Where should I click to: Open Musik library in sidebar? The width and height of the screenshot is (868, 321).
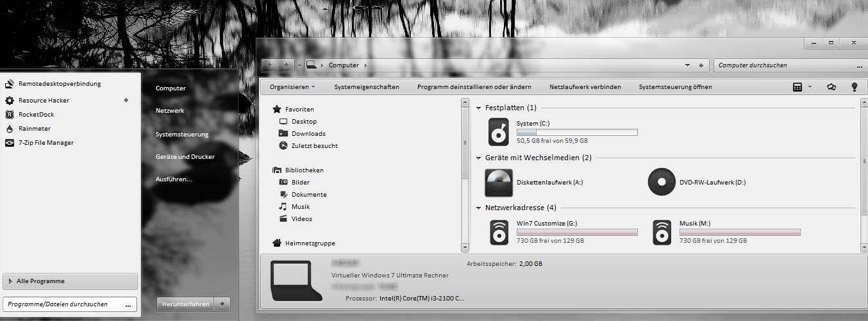pos(295,207)
